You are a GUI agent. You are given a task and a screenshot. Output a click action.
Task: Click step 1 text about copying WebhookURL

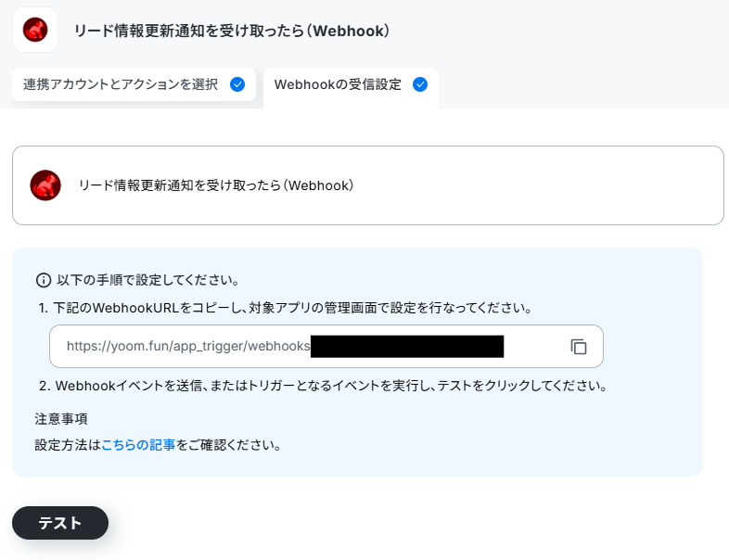286,308
